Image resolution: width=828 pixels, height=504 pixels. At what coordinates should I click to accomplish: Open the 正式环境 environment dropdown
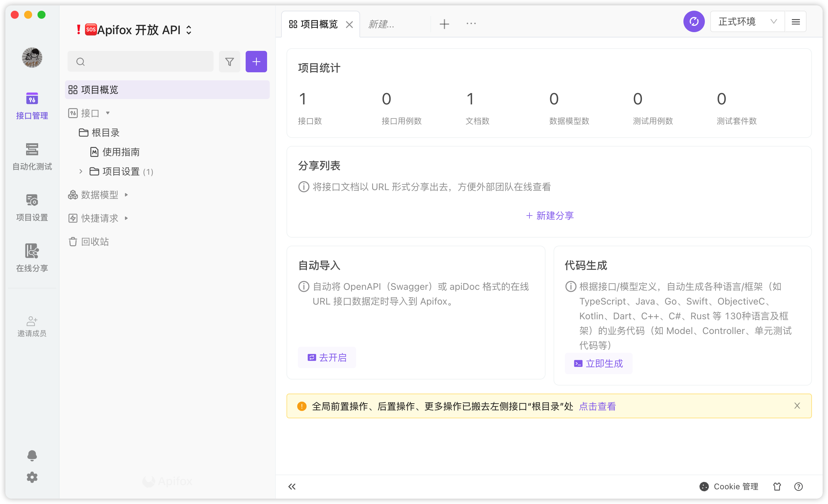(747, 22)
